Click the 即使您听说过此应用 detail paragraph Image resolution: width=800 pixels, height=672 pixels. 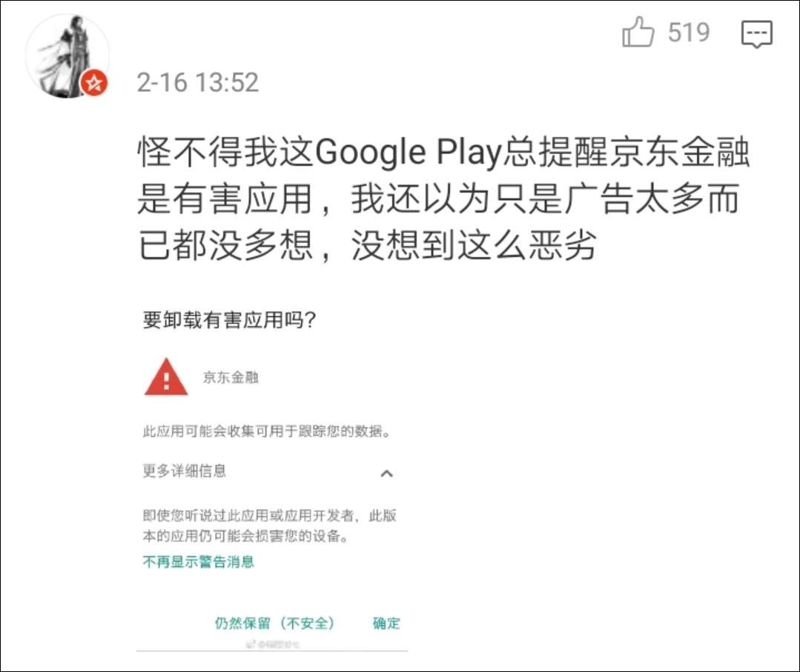[269, 525]
